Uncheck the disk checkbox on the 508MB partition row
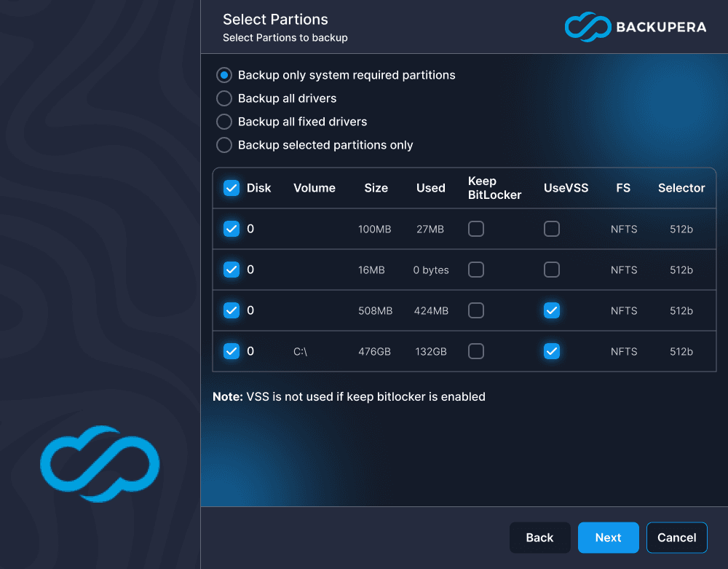 pos(232,310)
